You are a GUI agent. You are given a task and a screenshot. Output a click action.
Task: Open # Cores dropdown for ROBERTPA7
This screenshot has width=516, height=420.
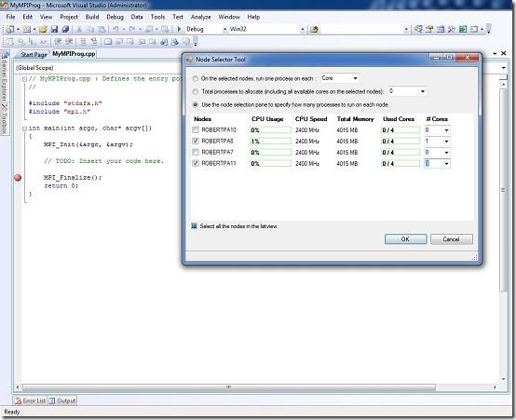pos(446,153)
